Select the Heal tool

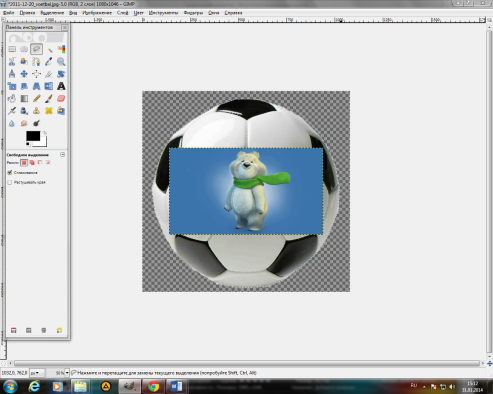point(49,111)
